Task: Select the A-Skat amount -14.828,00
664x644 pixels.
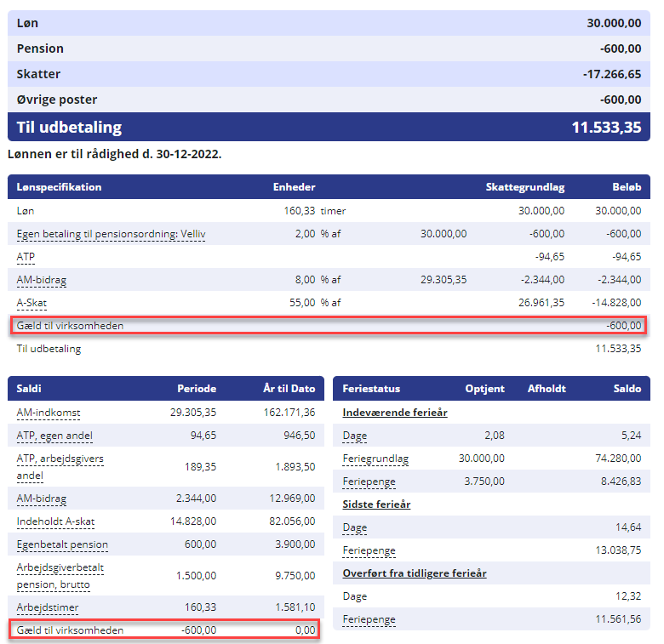Action: [x=616, y=303]
